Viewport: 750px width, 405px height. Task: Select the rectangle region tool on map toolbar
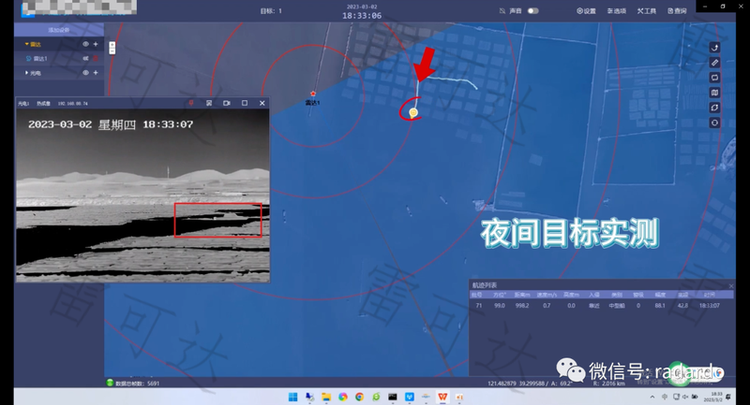point(715,77)
